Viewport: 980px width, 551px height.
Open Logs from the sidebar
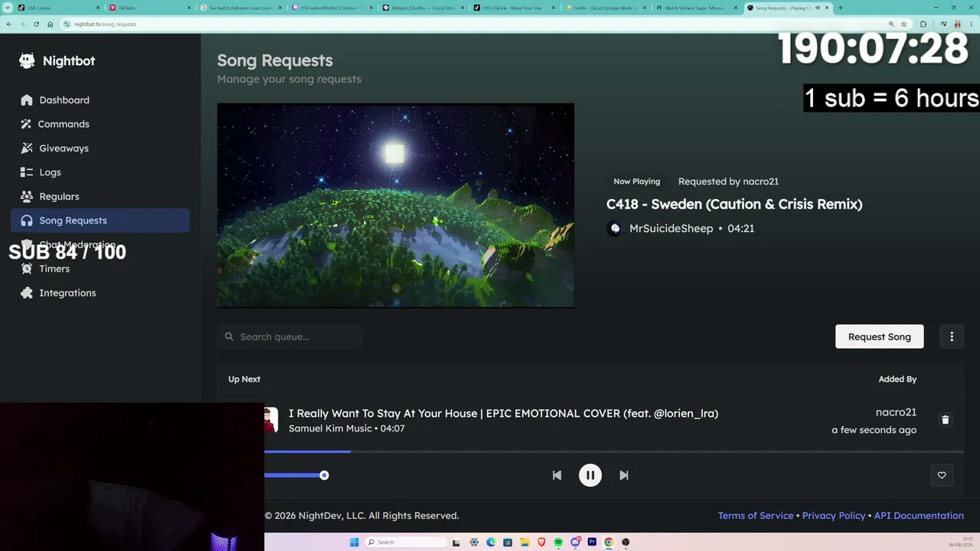100,172
